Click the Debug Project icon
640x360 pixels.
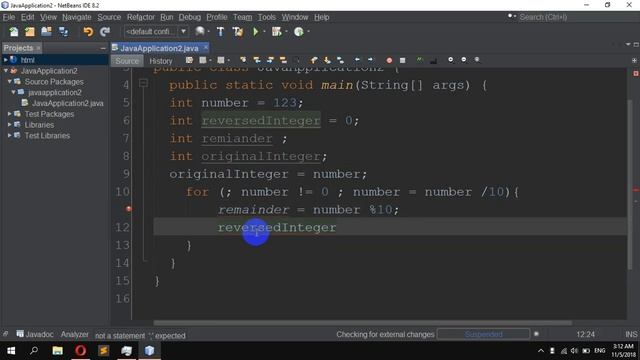(x=276, y=31)
